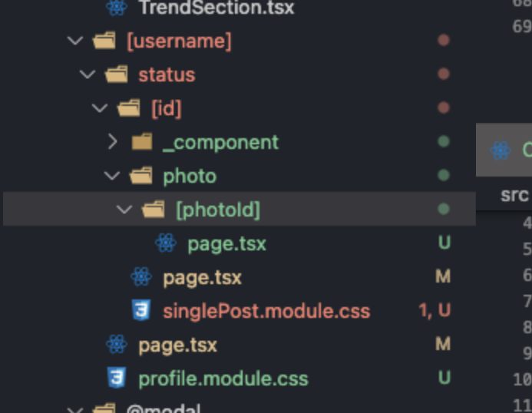Image resolution: width=532 pixels, height=413 pixels.
Task: Click React icon in the editor tab
Action: tap(501, 150)
